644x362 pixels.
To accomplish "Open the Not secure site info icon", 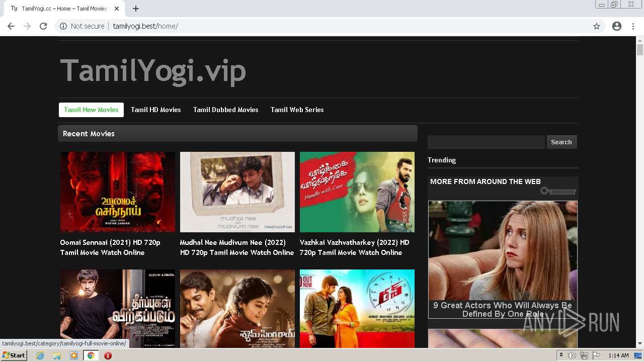I will point(63,26).
